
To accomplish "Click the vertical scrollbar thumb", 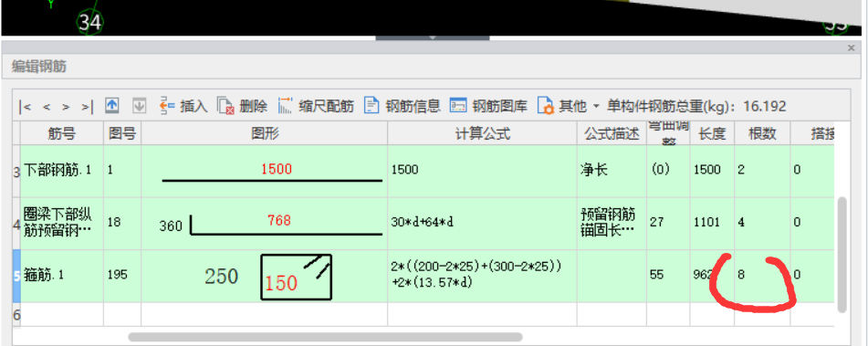I will point(842,254).
